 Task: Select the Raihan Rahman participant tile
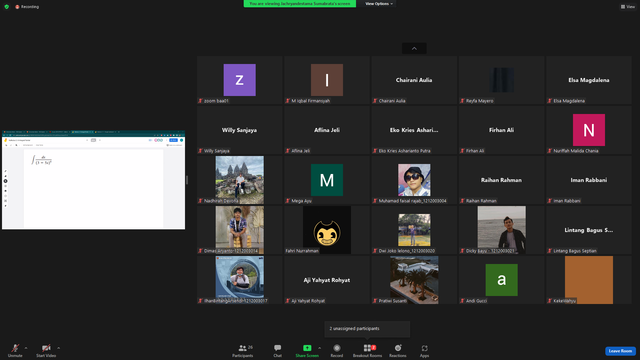[x=502, y=180]
